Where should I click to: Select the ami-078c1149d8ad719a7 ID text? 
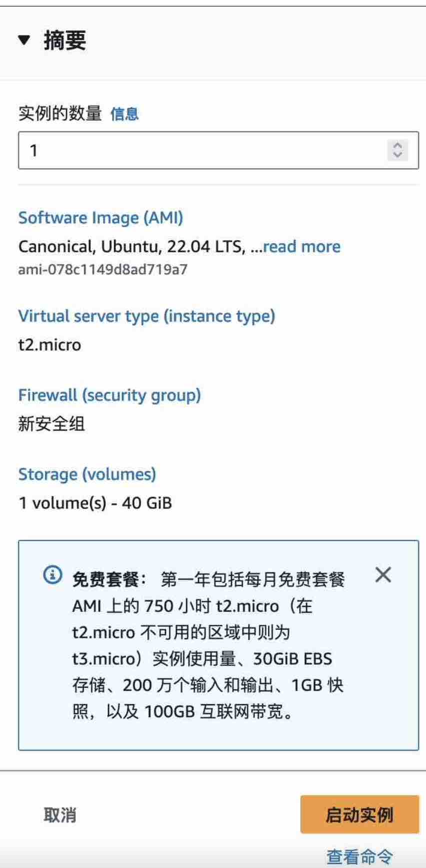[103, 270]
